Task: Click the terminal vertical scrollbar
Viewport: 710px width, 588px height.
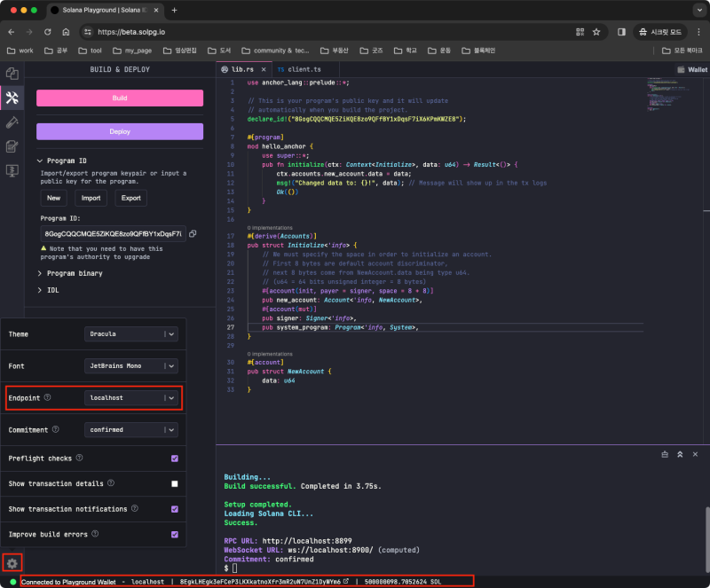Action: tap(706, 538)
